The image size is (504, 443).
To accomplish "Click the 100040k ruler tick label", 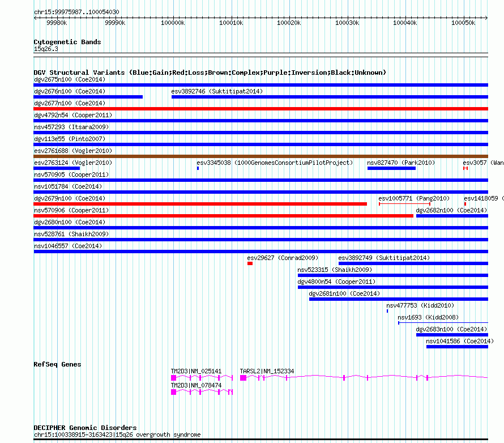I will tap(405, 23).
